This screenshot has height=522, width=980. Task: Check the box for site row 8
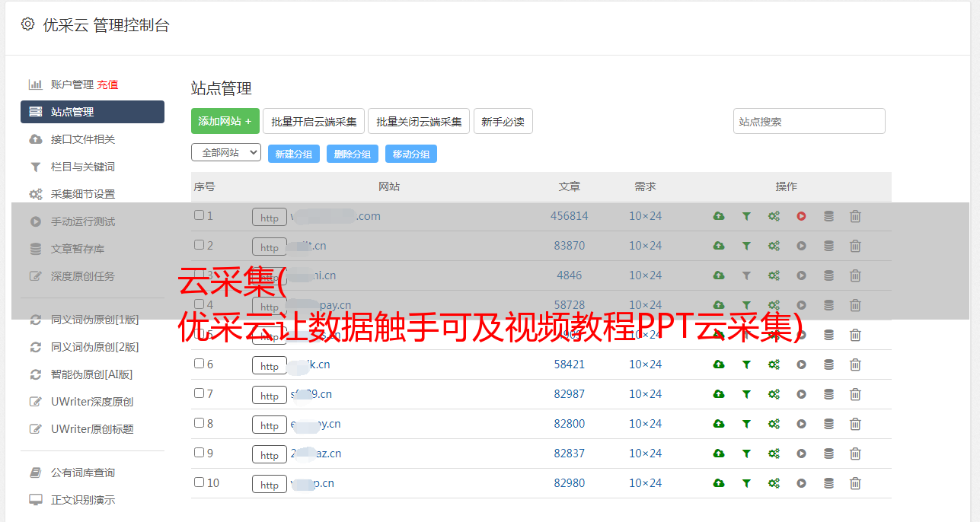coord(199,423)
